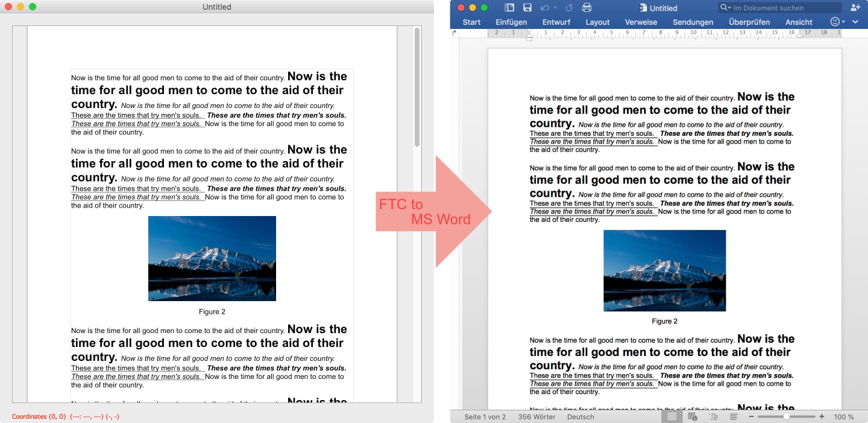This screenshot has width=868, height=423.
Task: Click the Word document icon beside the title
Action: point(643,8)
